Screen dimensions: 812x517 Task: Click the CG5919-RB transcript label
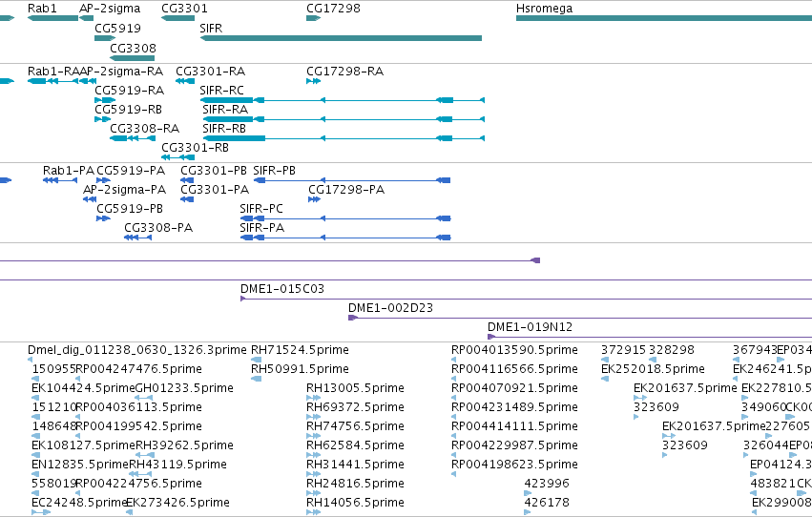[129, 110]
